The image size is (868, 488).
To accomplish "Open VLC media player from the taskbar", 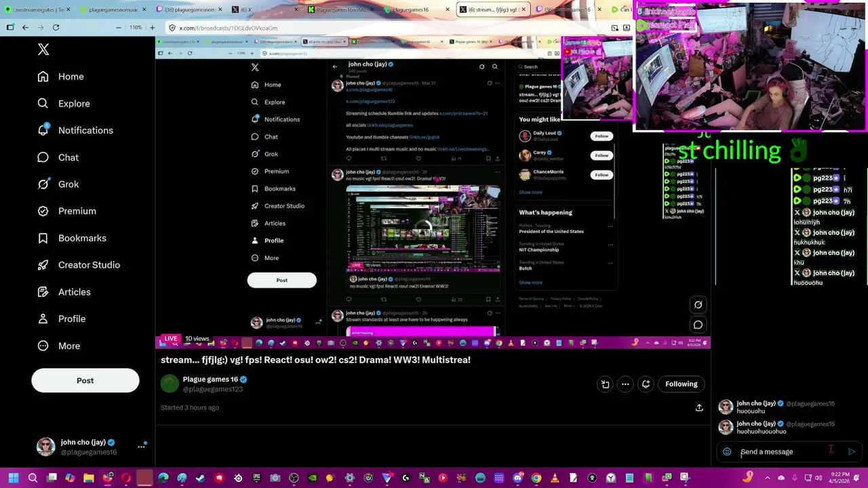I will [x=554, y=478].
